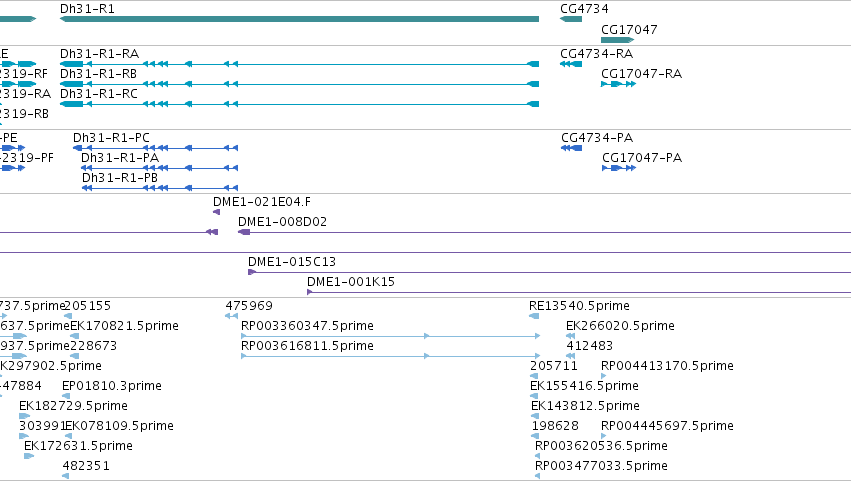Viewport: 851px width, 481px height.
Task: Select the CG17047-RA transcript label
Action: click(x=642, y=74)
